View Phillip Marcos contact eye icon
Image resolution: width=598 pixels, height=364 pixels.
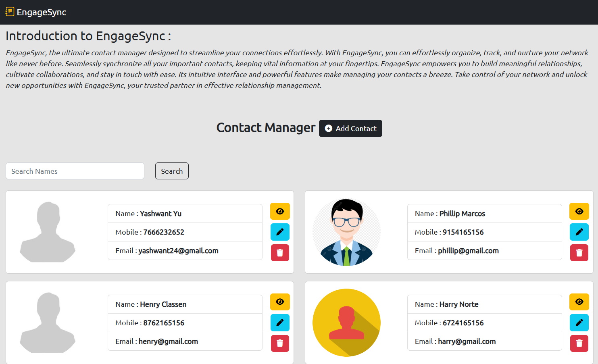click(579, 211)
